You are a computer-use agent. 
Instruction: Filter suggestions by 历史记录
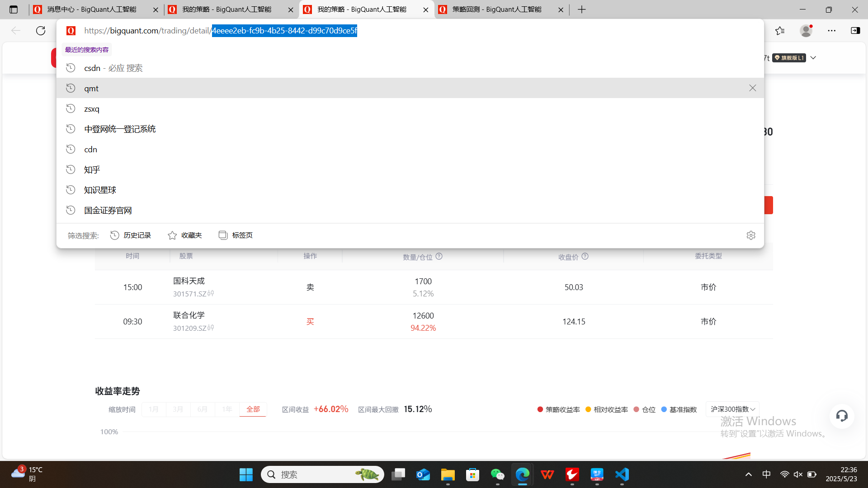tap(131, 235)
